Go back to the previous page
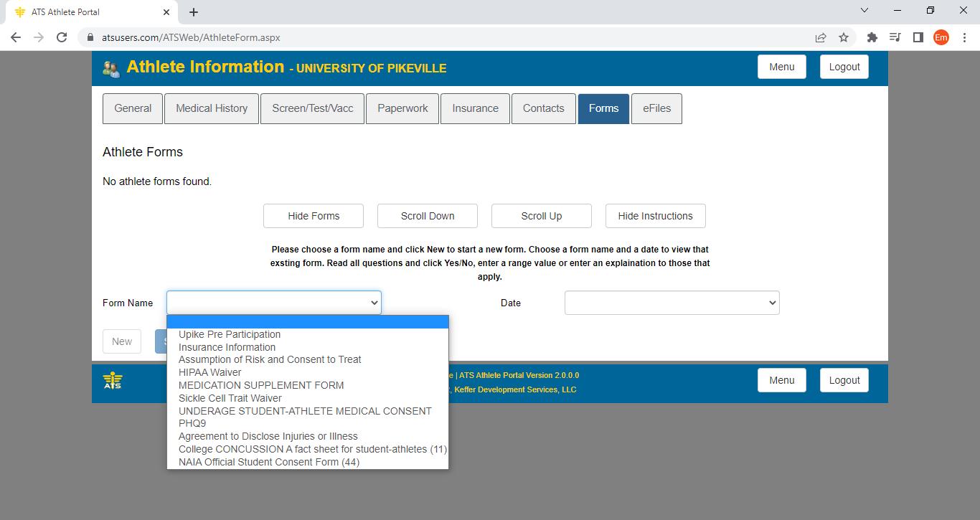980x520 pixels. (16, 37)
